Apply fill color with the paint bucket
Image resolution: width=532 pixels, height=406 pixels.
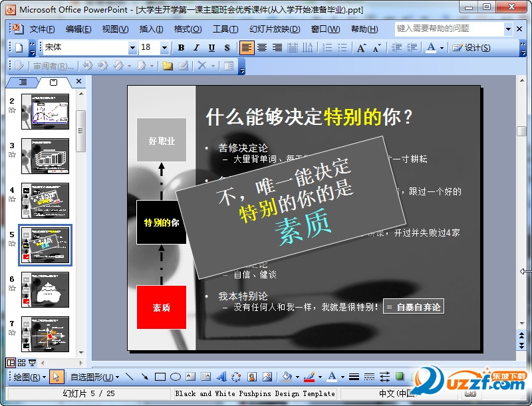tap(287, 377)
